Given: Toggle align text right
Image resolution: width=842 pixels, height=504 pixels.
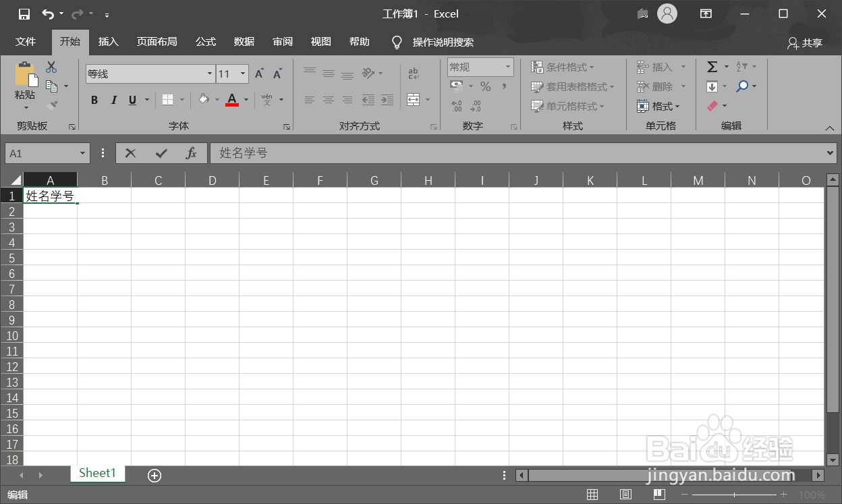Looking at the screenshot, I should 347,100.
